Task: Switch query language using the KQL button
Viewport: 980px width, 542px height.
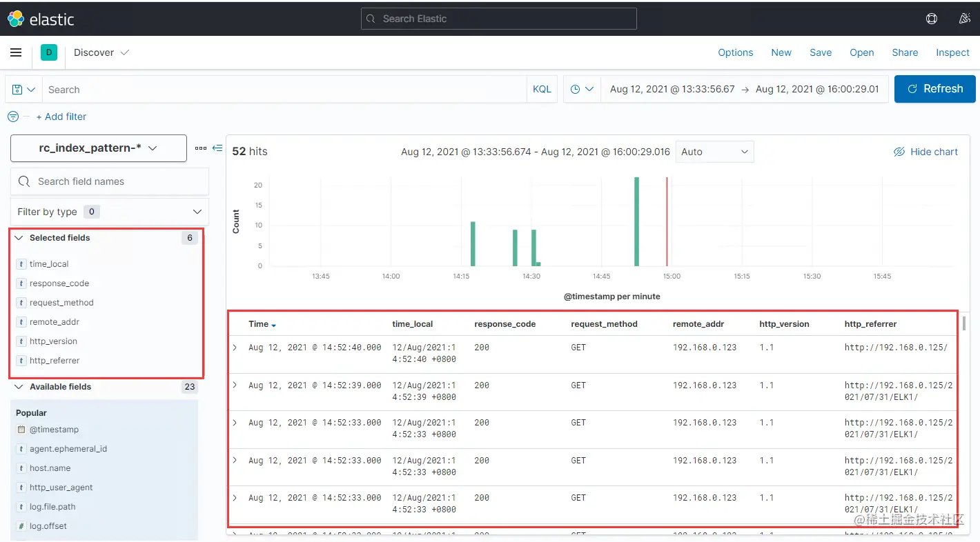Action: [542, 89]
